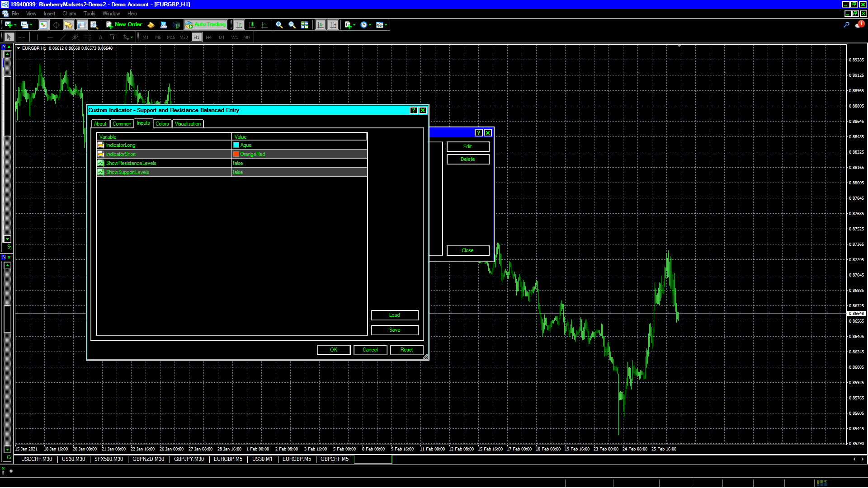Click the New Order button

(124, 25)
